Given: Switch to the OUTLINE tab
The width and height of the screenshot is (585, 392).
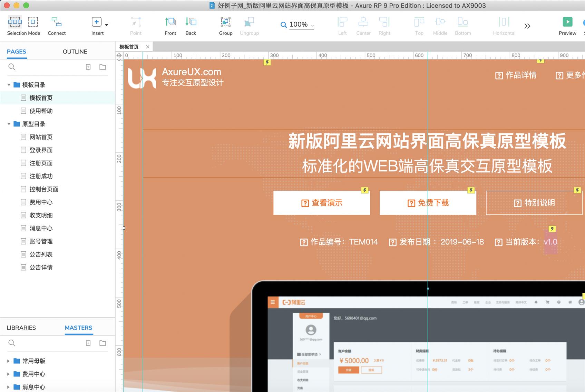Looking at the screenshot, I should (x=75, y=51).
